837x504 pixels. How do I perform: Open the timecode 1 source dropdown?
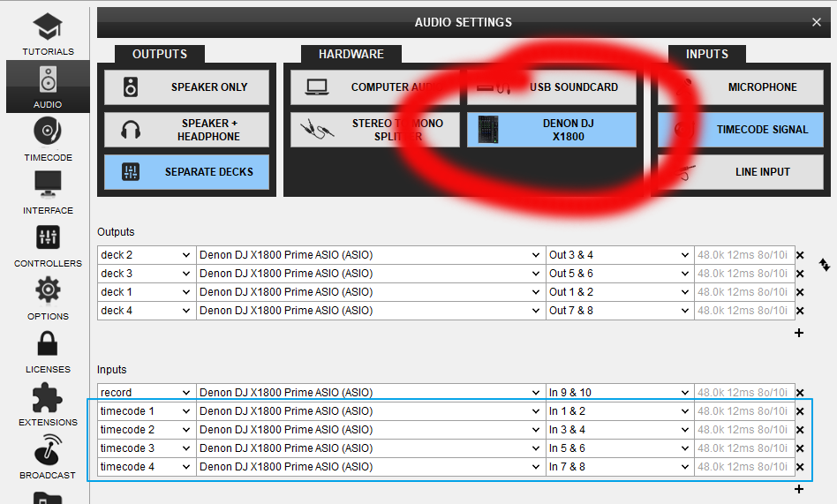coord(147,411)
